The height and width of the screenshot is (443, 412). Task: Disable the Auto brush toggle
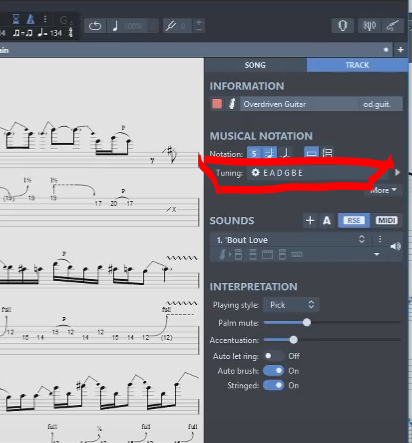click(x=274, y=371)
